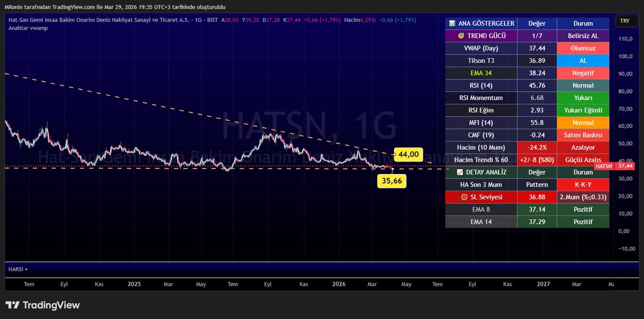Select the CMF (19) row label
This screenshot has width=644, height=319.
(481, 135)
